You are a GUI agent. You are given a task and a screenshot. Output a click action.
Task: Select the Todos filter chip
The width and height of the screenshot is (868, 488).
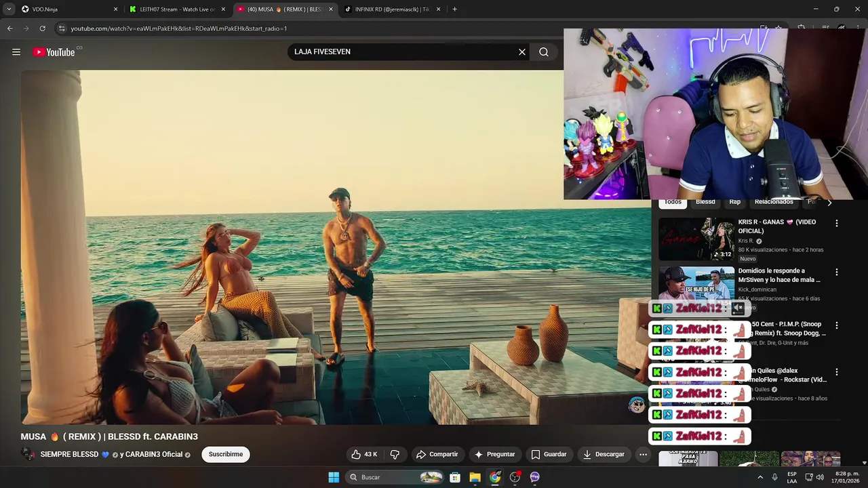pyautogui.click(x=673, y=202)
